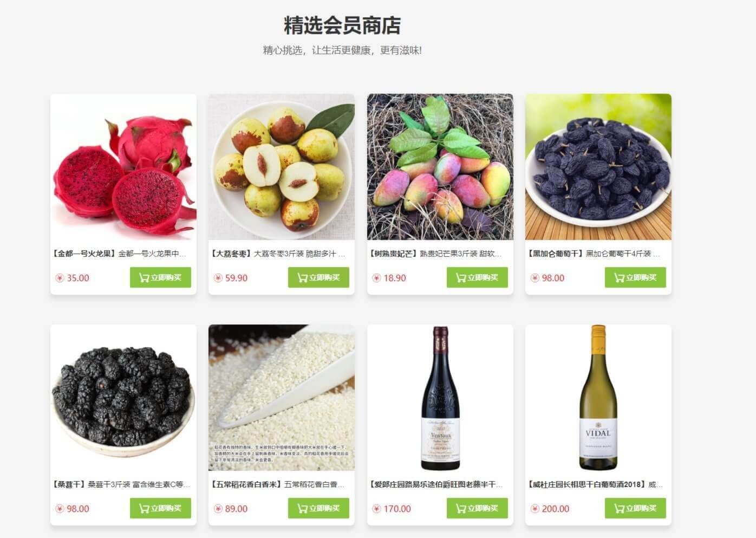756x538 pixels.
Task: Open the mango product photo
Action: [440, 167]
